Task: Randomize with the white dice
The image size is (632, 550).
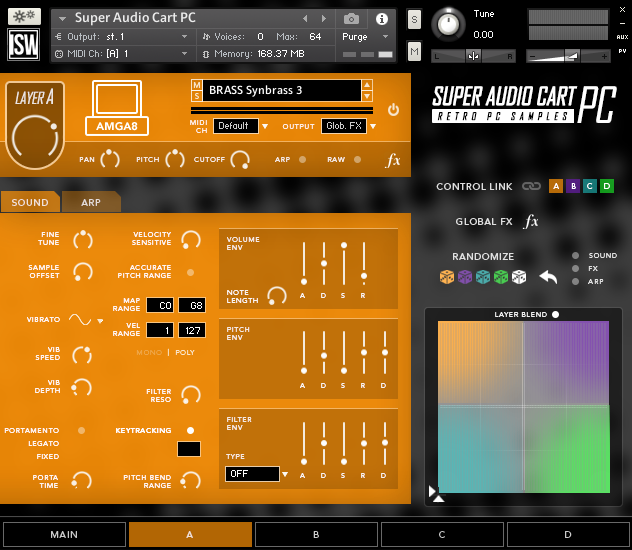Action: pyautogui.click(x=519, y=277)
